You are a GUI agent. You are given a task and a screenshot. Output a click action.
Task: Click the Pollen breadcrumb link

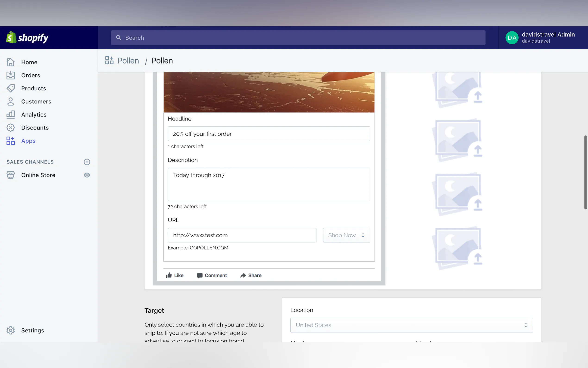click(128, 61)
